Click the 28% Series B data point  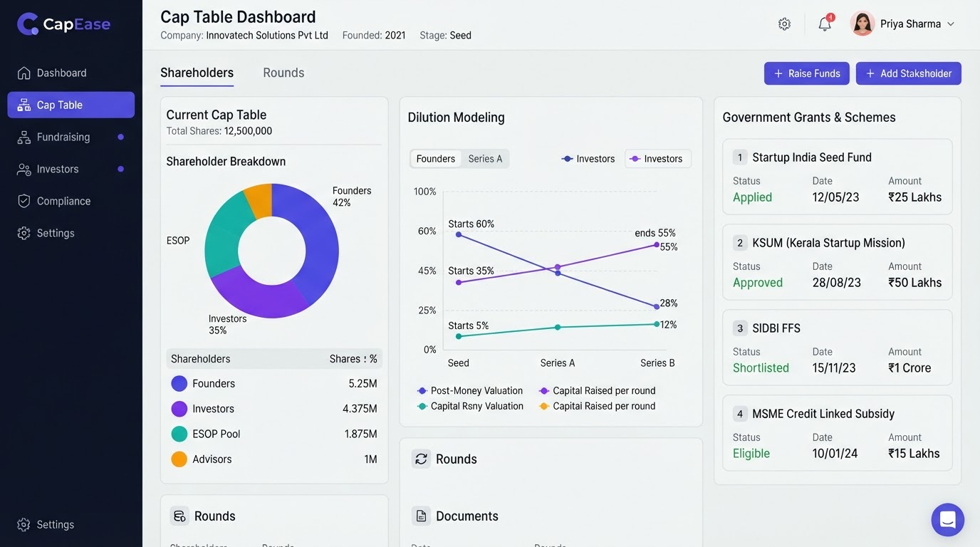coord(657,307)
